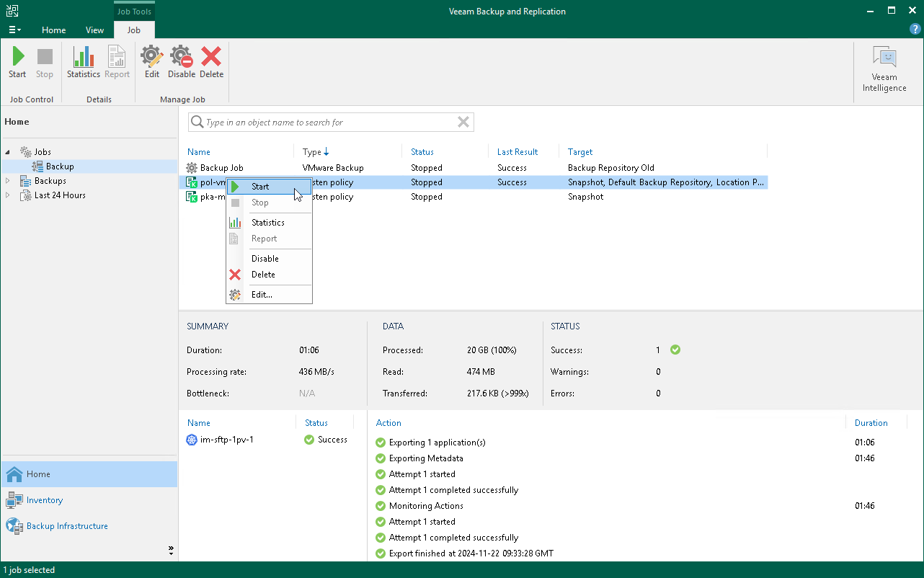Click the pka-m policy Kasten icon
This screenshot has width=924, height=578.
[x=192, y=197]
